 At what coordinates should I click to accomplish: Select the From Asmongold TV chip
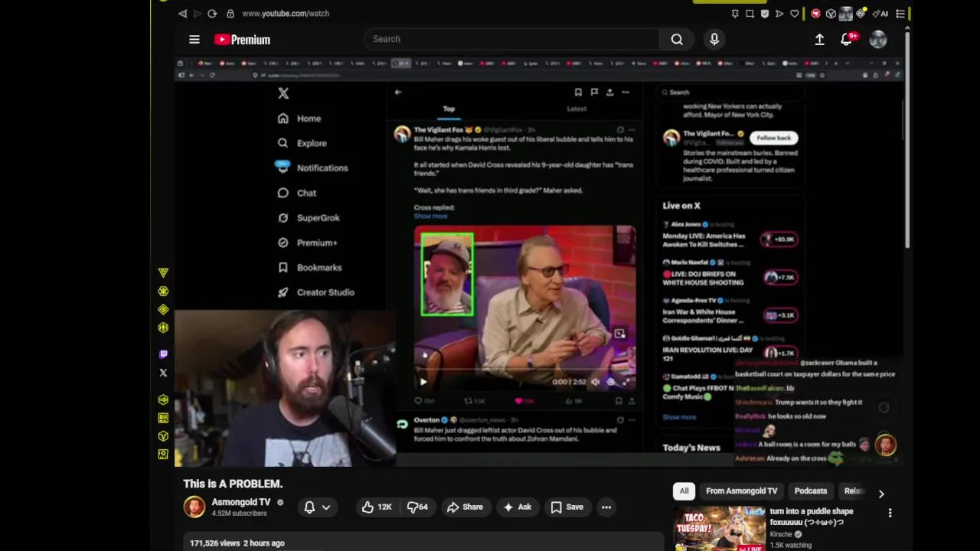point(742,491)
